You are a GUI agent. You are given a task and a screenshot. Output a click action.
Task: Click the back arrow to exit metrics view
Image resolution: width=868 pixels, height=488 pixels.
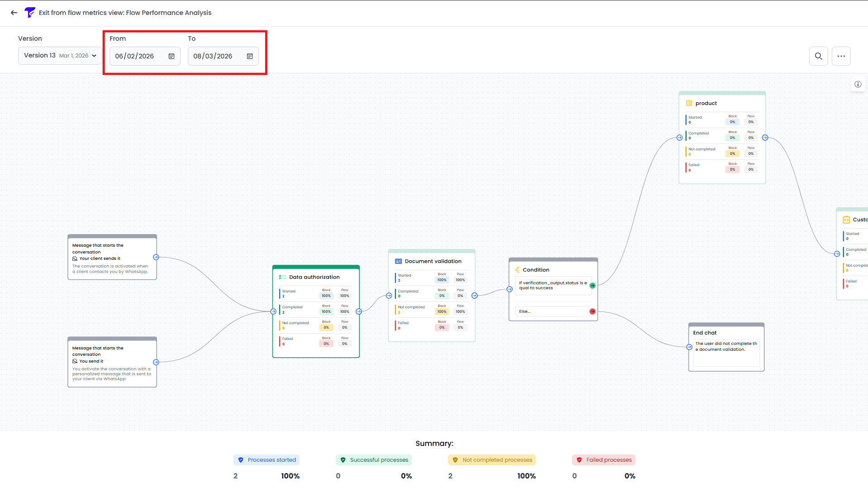pyautogui.click(x=14, y=13)
